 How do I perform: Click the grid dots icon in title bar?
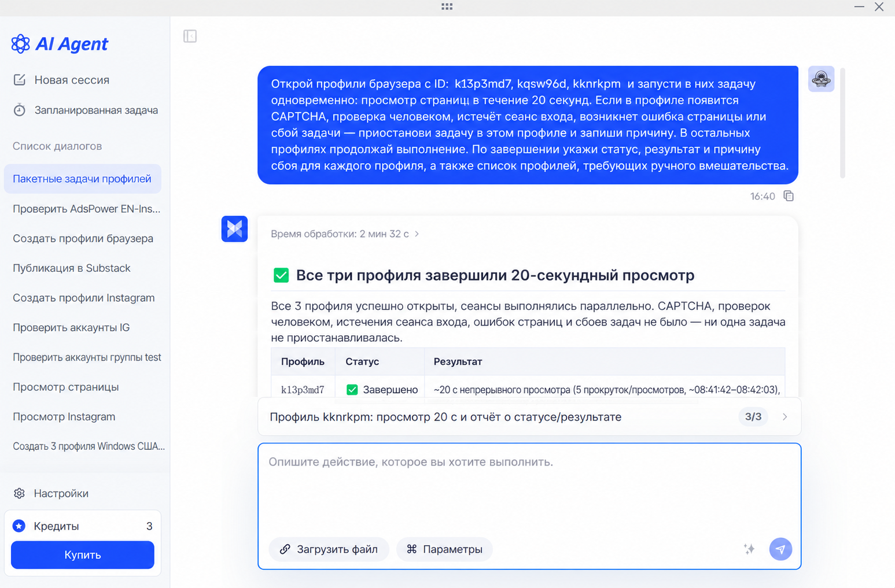(447, 6)
